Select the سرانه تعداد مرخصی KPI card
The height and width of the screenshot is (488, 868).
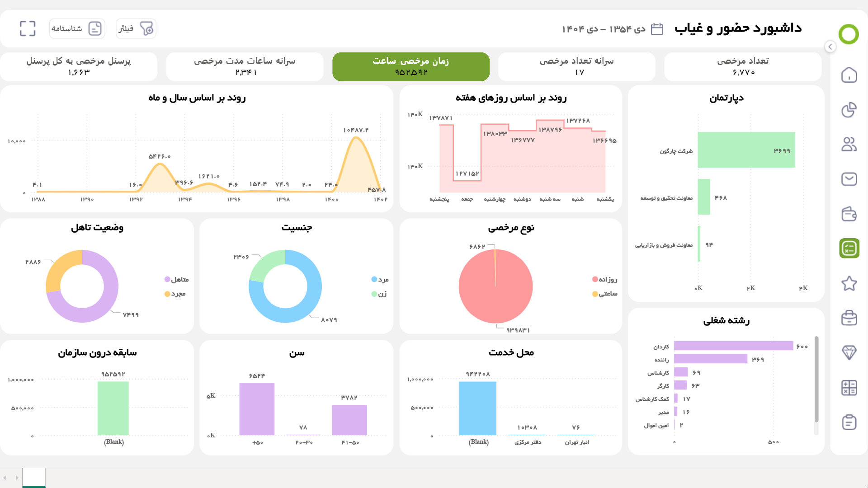(x=576, y=66)
